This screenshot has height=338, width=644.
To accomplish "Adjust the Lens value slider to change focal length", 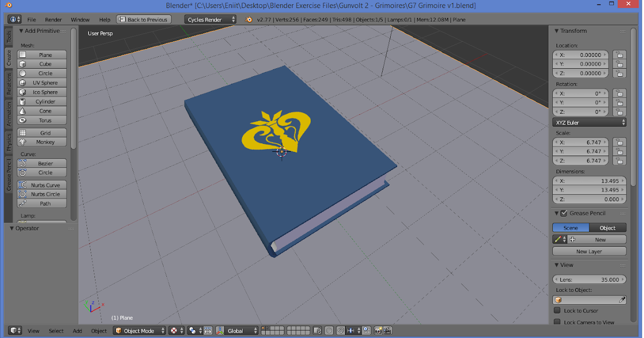I will (589, 279).
